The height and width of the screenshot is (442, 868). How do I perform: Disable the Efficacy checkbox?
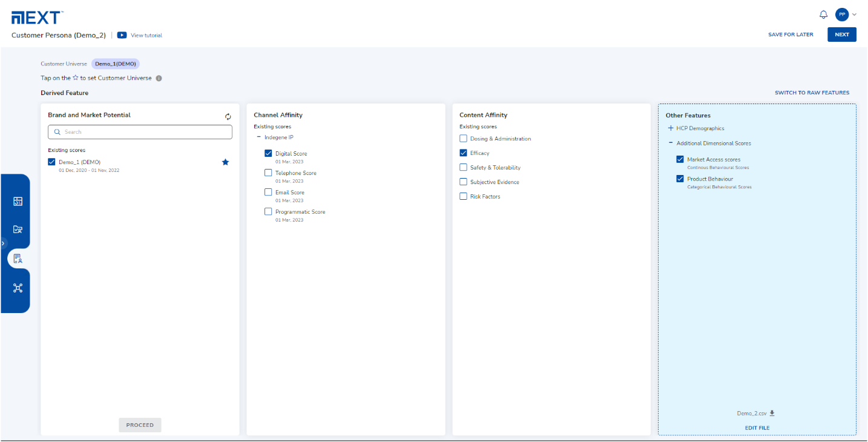pos(464,153)
